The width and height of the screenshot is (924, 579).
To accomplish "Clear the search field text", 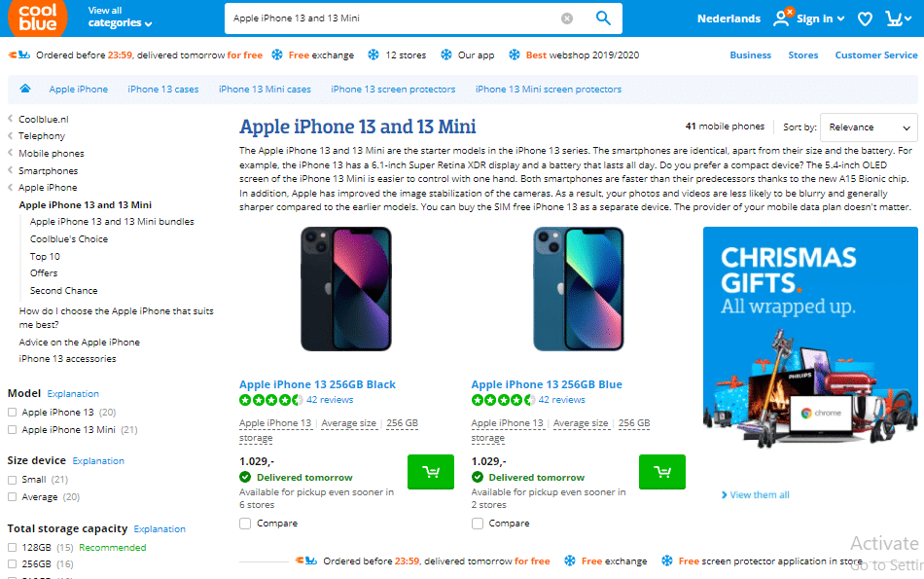I will 567,18.
